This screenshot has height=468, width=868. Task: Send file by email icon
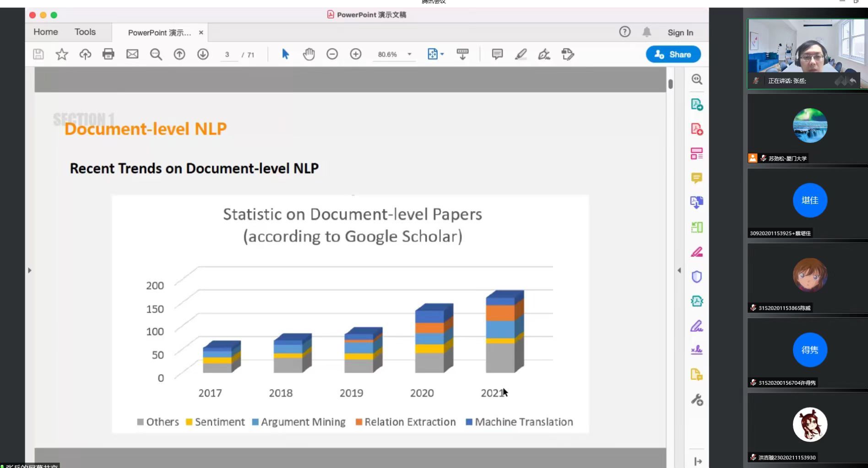(x=132, y=54)
